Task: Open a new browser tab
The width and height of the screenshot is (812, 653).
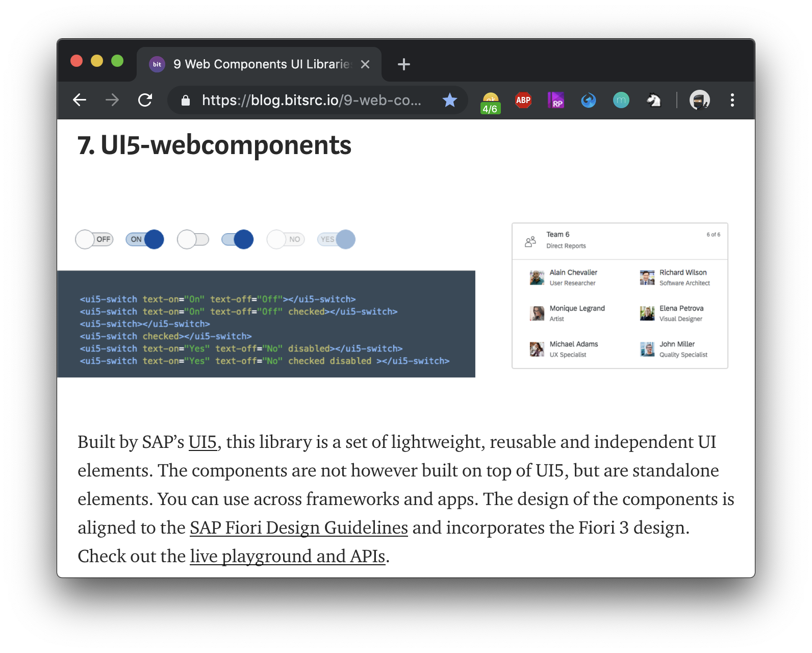Action: click(x=403, y=64)
